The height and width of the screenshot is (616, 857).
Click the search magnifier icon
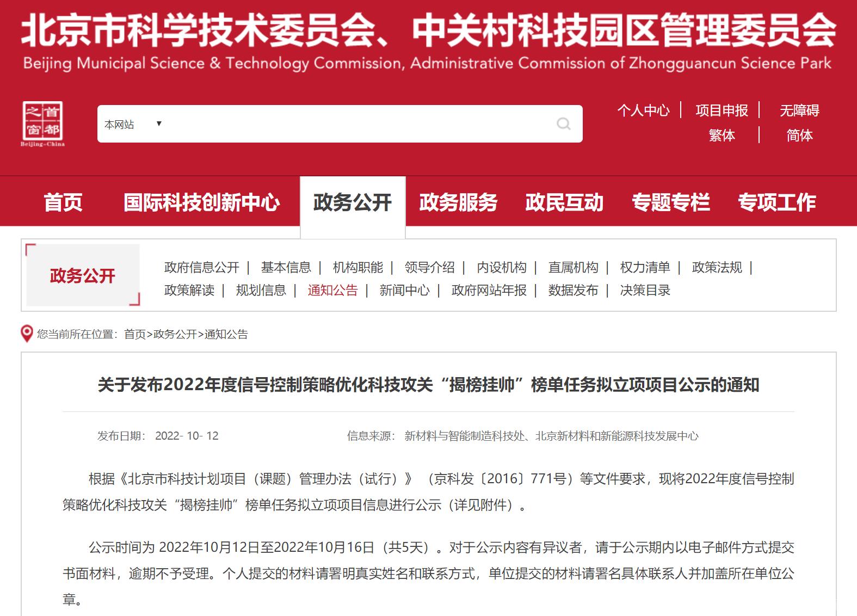tap(564, 124)
